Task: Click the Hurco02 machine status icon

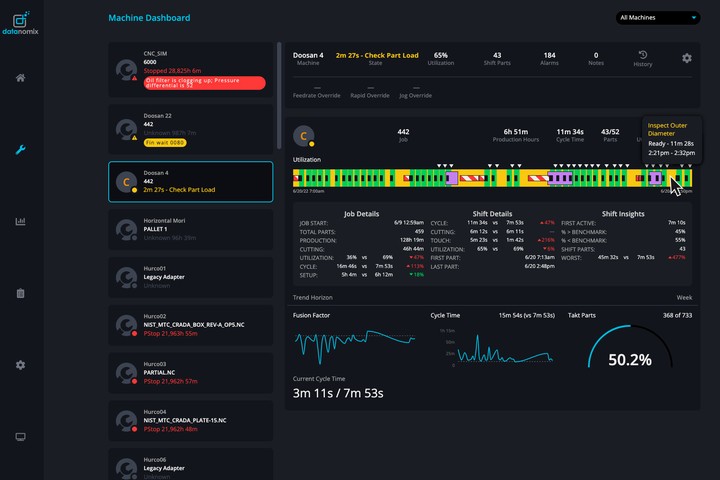Action: pos(126,325)
